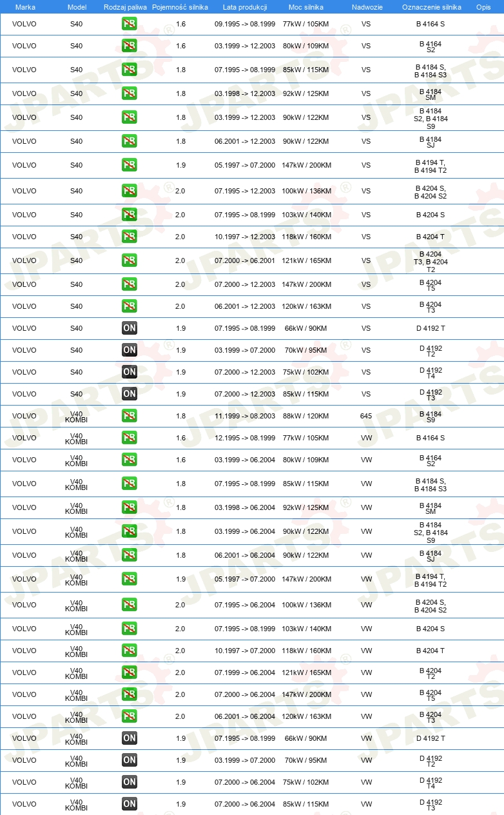Viewport: 504px width, 815px height.
Task: Click ON icon in V40 Kombi 70kW/95KM row
Action: [x=130, y=760]
